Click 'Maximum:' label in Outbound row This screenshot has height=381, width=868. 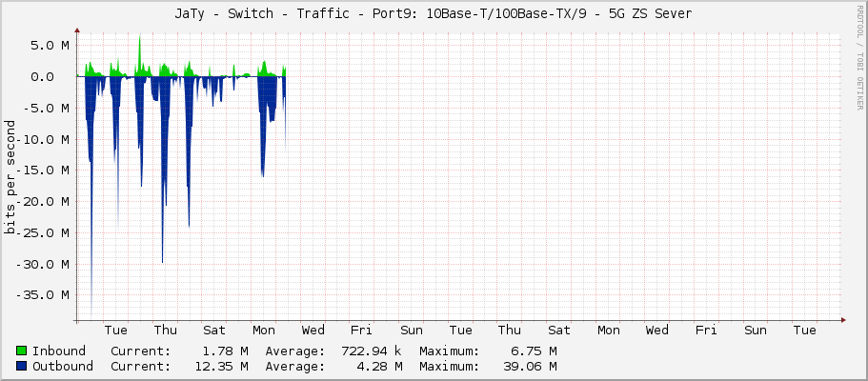(x=450, y=366)
